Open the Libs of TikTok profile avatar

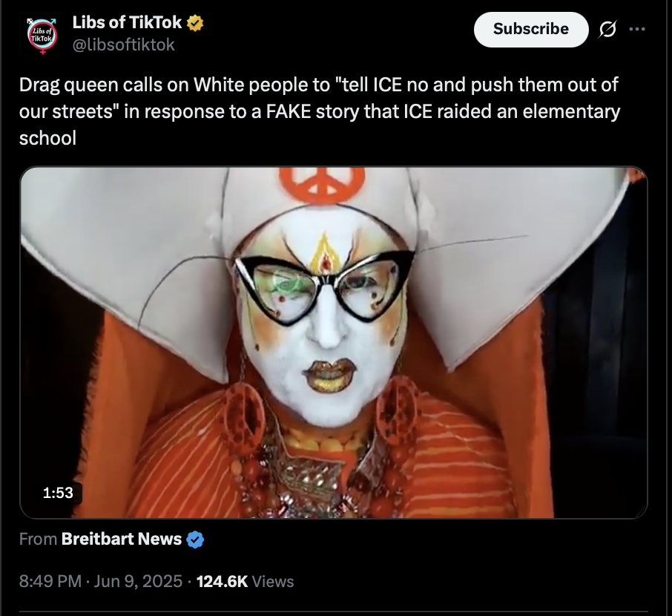pyautogui.click(x=42, y=36)
